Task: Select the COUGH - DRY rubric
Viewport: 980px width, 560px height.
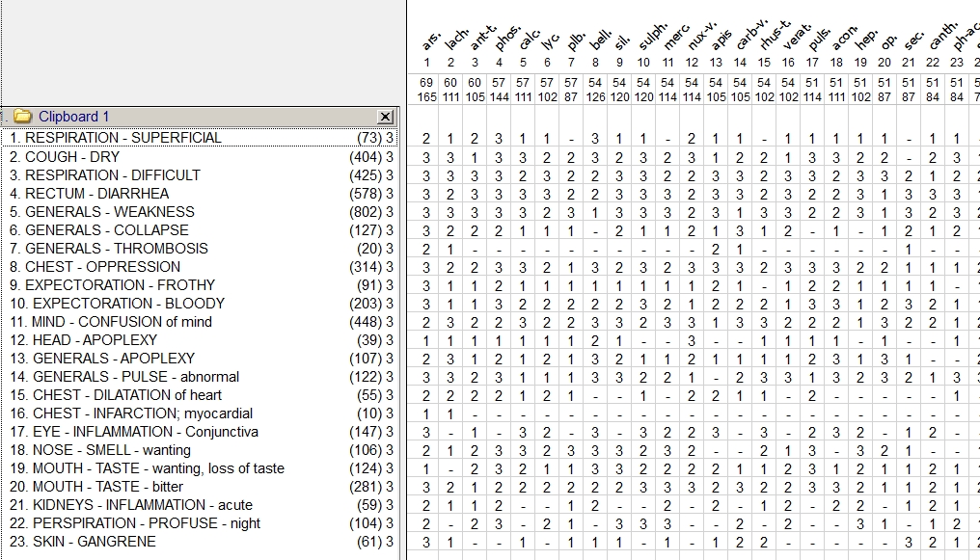Action: click(x=200, y=157)
